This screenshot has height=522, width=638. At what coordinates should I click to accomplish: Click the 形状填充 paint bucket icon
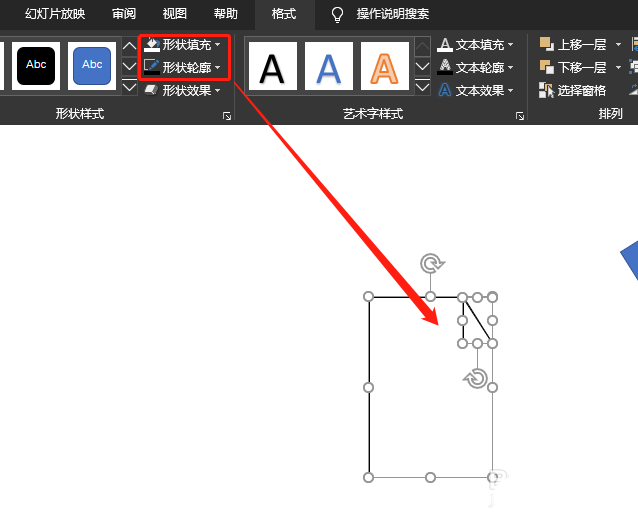[152, 44]
